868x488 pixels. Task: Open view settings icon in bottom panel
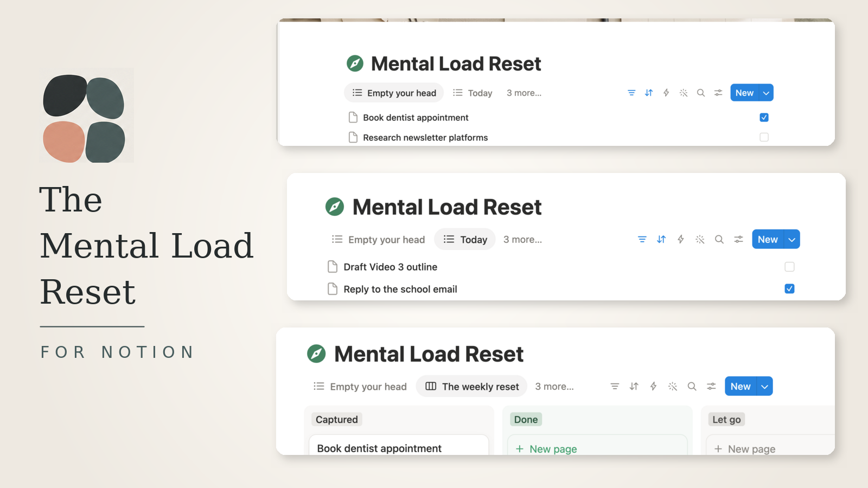(711, 386)
